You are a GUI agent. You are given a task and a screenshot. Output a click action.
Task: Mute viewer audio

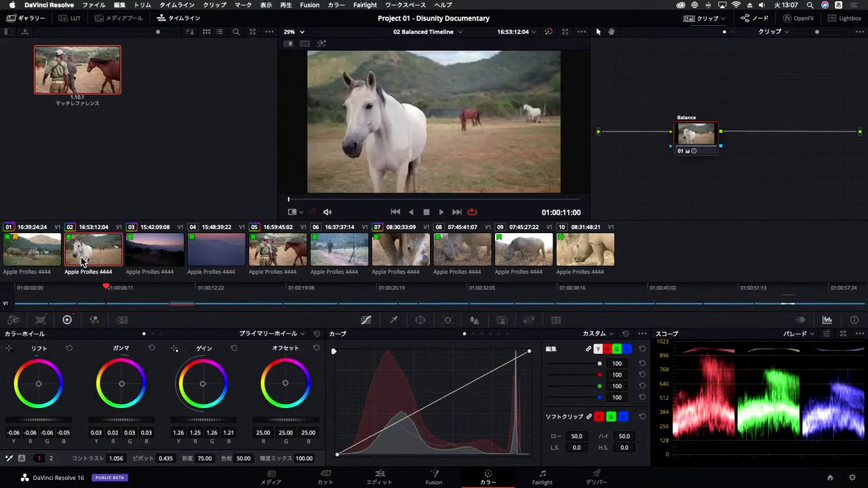coord(328,212)
